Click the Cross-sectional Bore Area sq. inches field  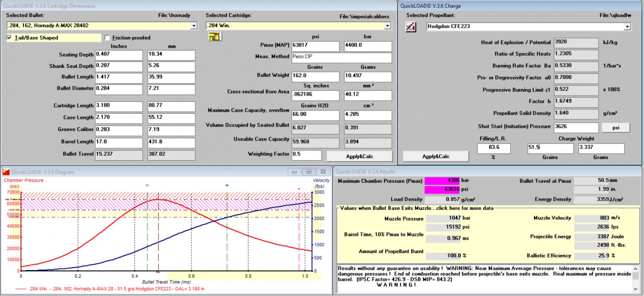pyautogui.click(x=315, y=95)
